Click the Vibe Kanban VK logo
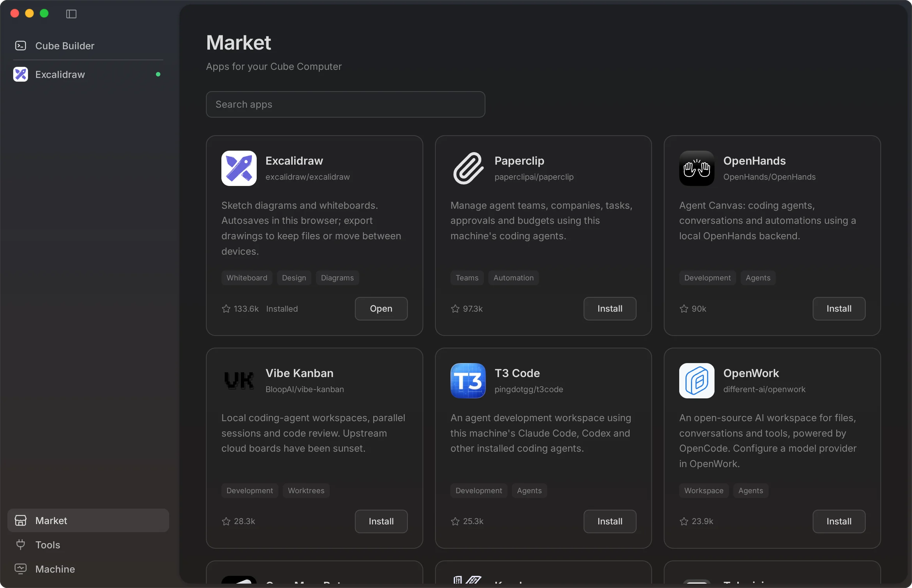The image size is (912, 588). point(239,381)
